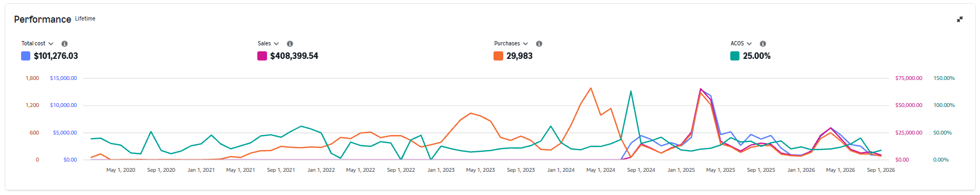Click the info icon next to Total cost

(x=64, y=44)
